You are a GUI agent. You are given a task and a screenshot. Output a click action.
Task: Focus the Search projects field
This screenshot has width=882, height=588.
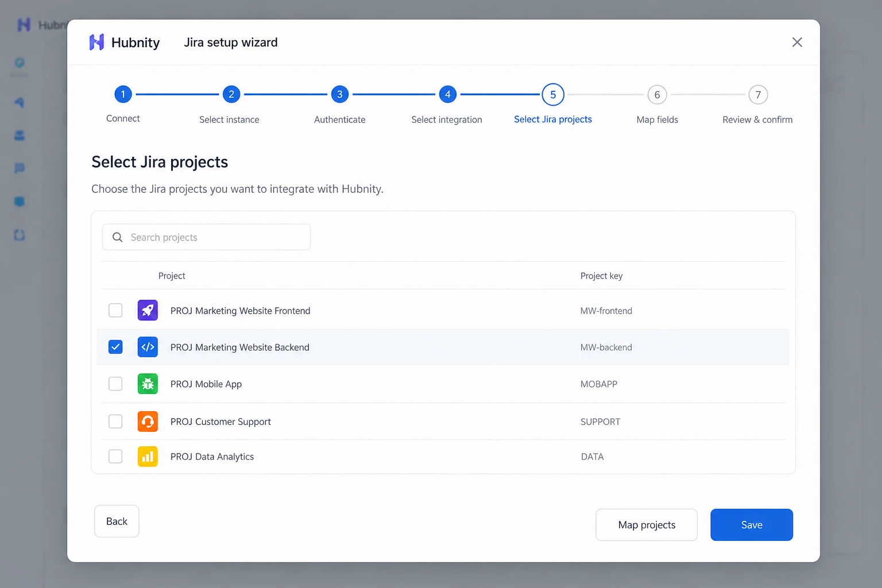click(206, 237)
